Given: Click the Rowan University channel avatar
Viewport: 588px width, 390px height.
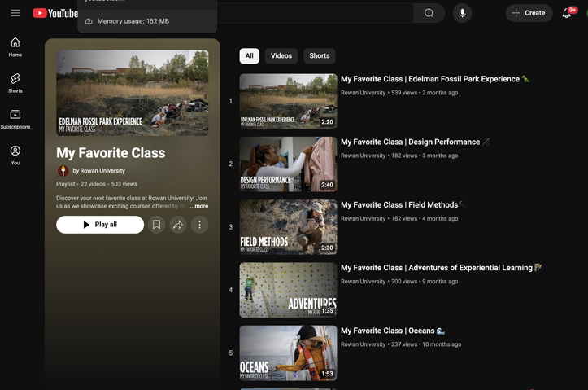Looking at the screenshot, I should pyautogui.click(x=63, y=171).
